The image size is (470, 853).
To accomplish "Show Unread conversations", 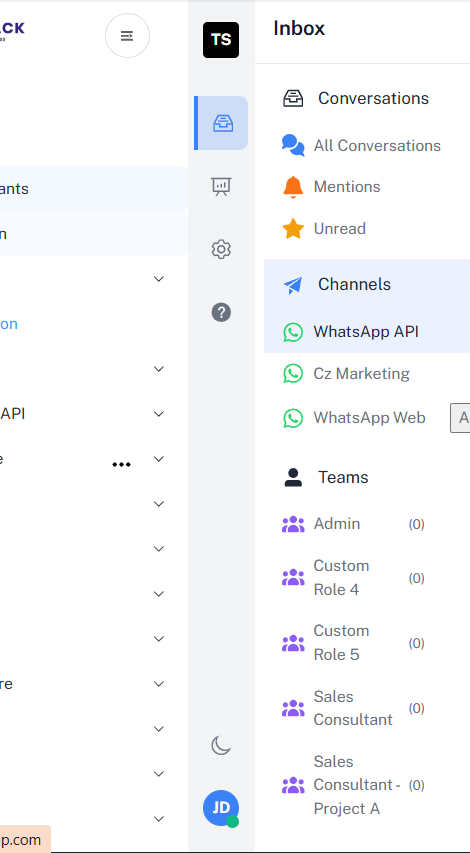I will coord(340,228).
